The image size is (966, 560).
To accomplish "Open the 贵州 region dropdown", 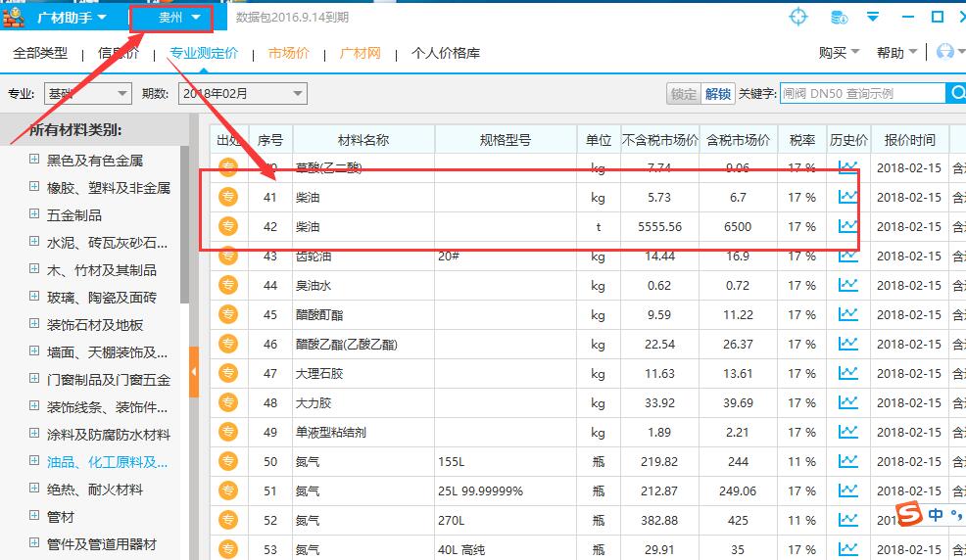I will click(x=178, y=18).
